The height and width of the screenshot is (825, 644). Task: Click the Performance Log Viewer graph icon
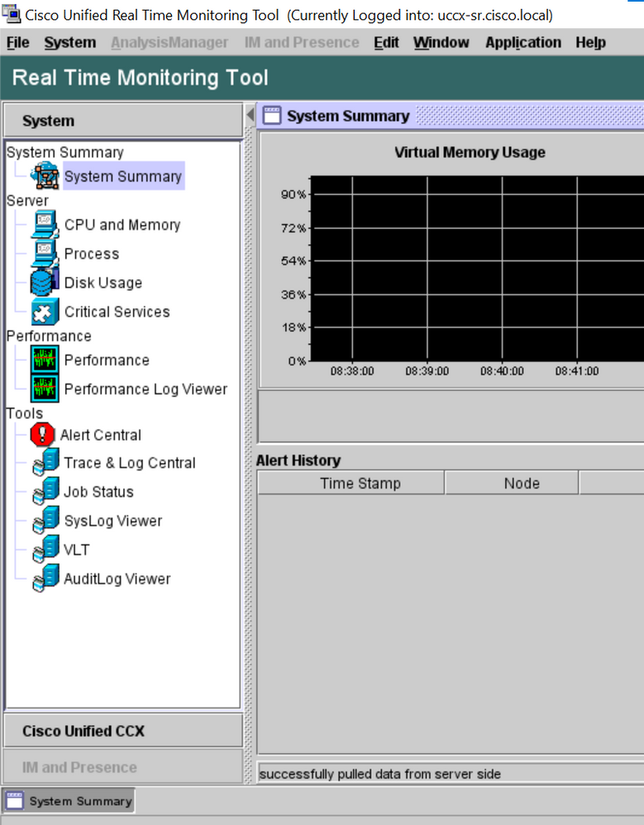coord(45,389)
